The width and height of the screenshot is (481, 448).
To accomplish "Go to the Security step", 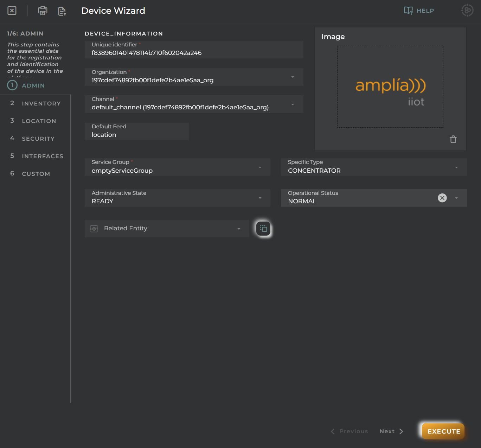I will [x=35, y=139].
